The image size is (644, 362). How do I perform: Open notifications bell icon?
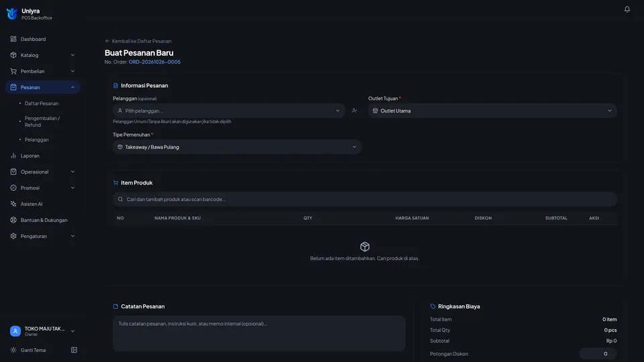pyautogui.click(x=627, y=9)
